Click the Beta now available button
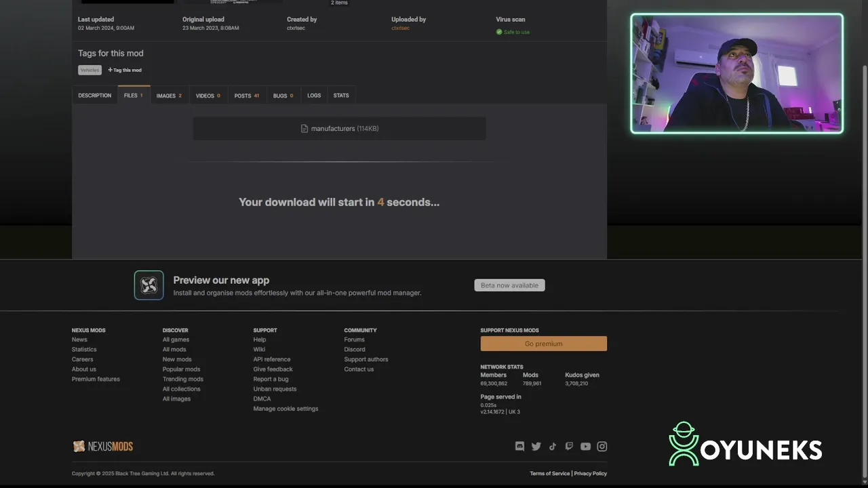Screen dimensions: 868x488 click(x=509, y=285)
